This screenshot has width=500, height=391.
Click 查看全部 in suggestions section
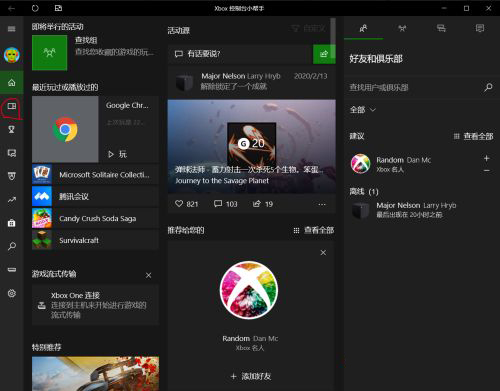[473, 136]
